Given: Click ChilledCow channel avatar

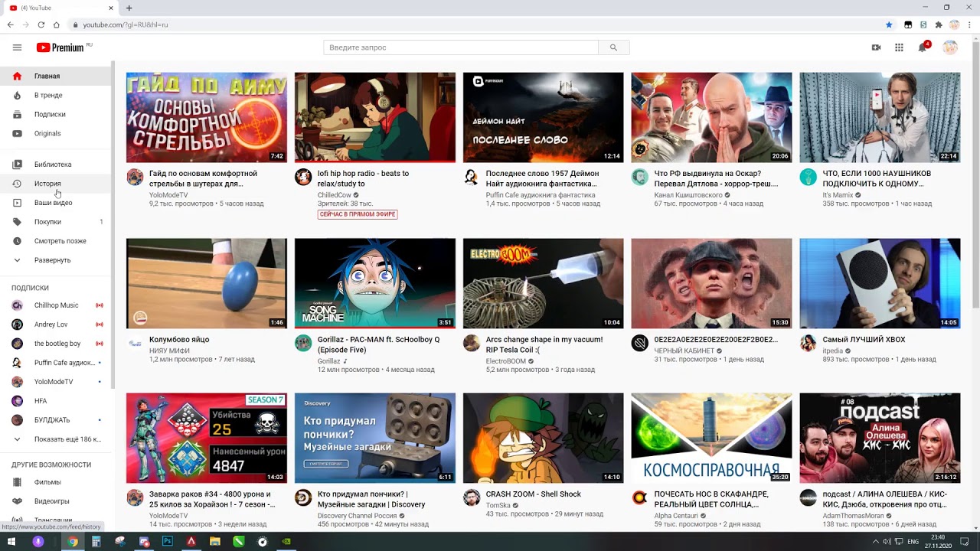Looking at the screenshot, I should click(303, 178).
